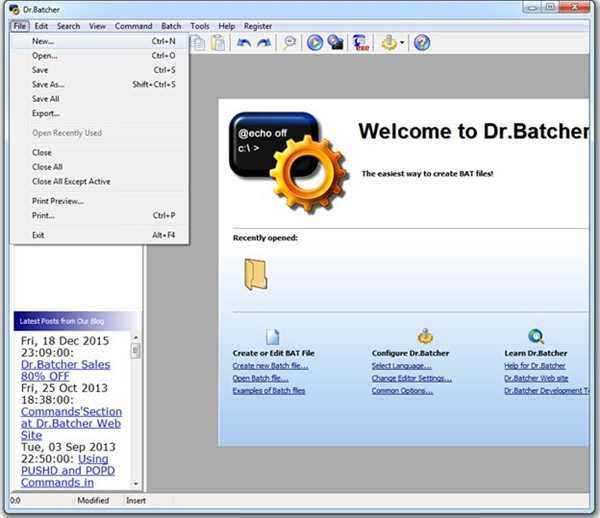The height and width of the screenshot is (518, 600).
Task: Choose Export... from the File menu
Action: point(100,113)
